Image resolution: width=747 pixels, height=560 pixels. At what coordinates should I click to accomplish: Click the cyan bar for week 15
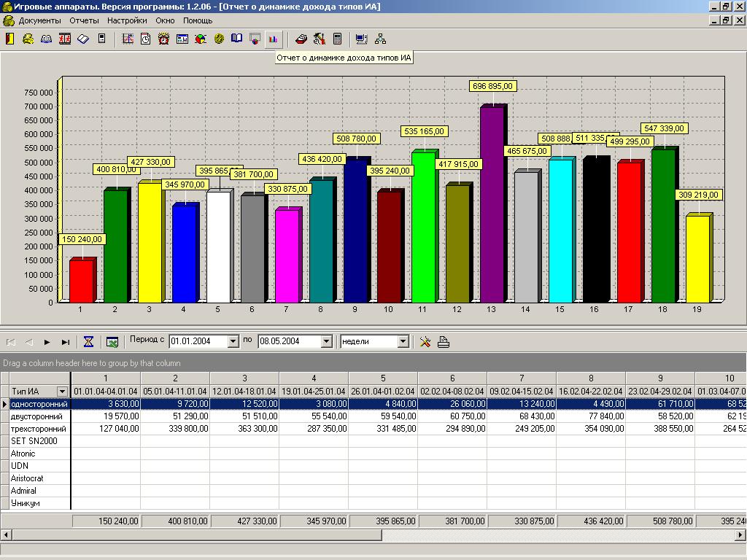coord(561,231)
